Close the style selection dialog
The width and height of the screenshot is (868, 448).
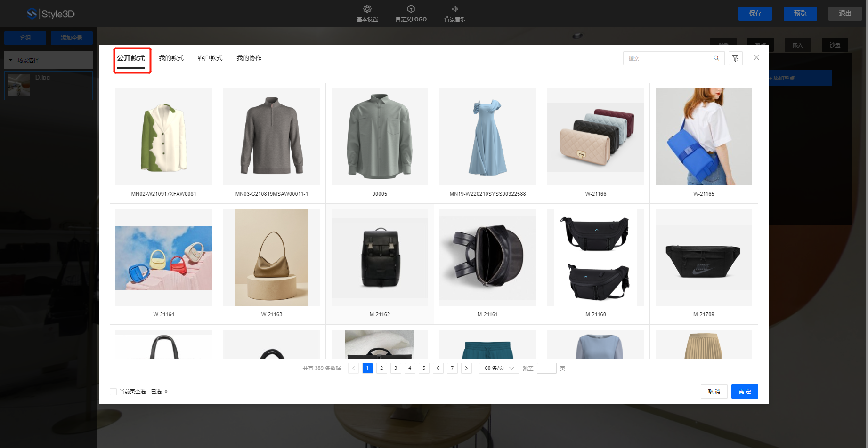coord(756,57)
